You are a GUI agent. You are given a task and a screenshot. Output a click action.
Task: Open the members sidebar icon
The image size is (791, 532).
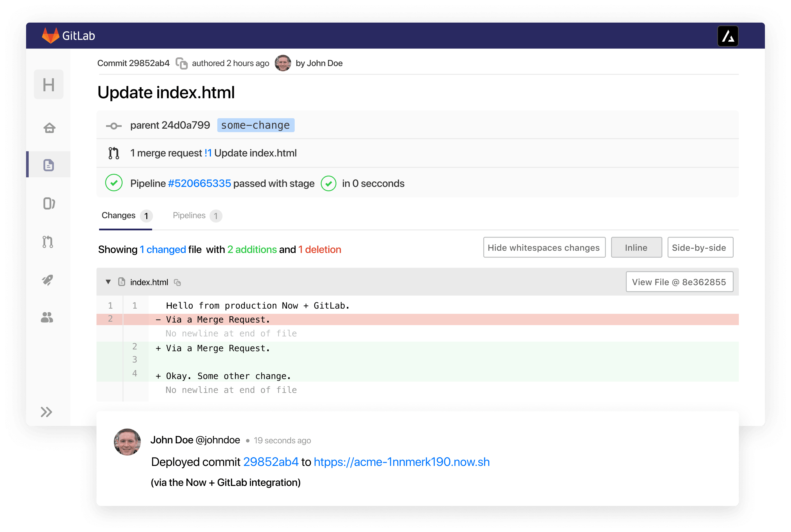(47, 317)
